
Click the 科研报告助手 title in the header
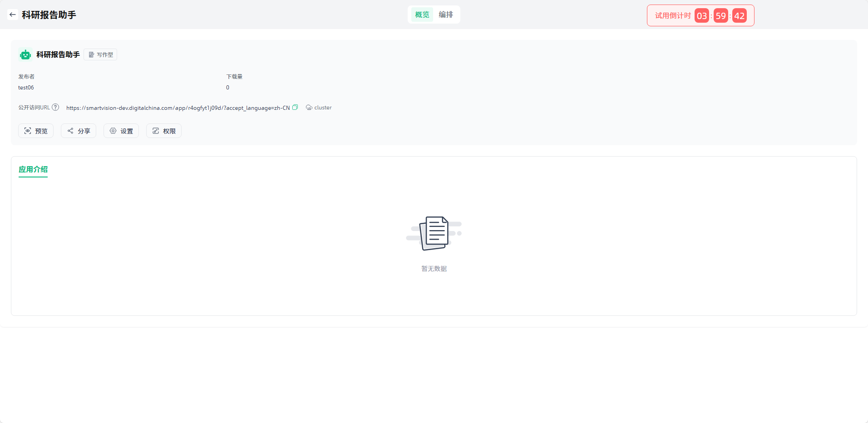[x=49, y=15]
